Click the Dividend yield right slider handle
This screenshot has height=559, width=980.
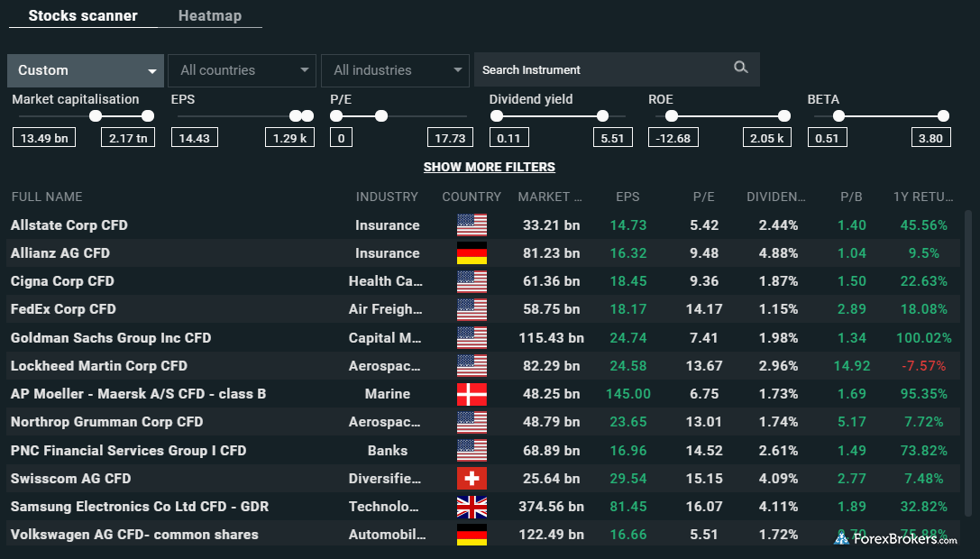[x=602, y=115]
